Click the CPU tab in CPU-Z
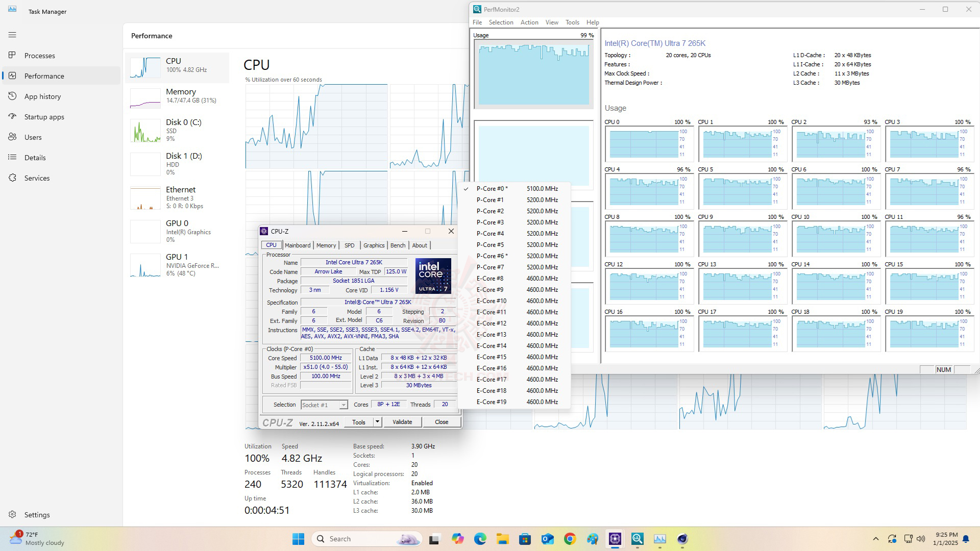The width and height of the screenshot is (980, 551). 271,245
